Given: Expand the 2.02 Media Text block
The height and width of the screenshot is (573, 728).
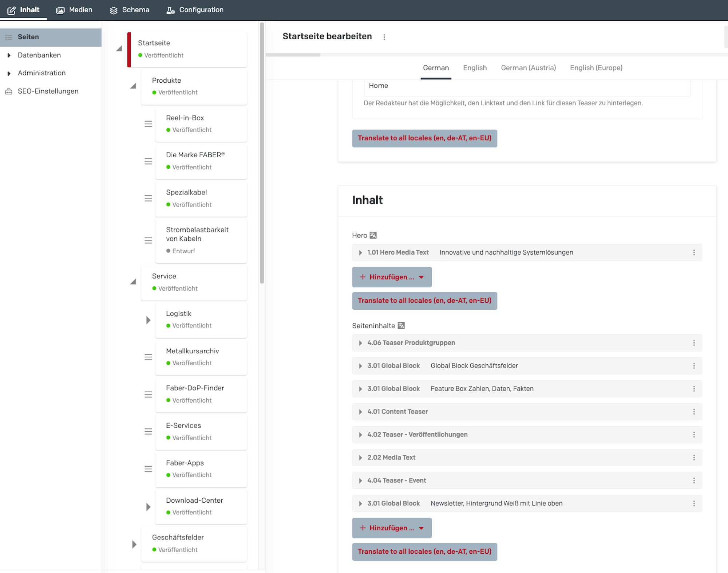Looking at the screenshot, I should pyautogui.click(x=360, y=458).
